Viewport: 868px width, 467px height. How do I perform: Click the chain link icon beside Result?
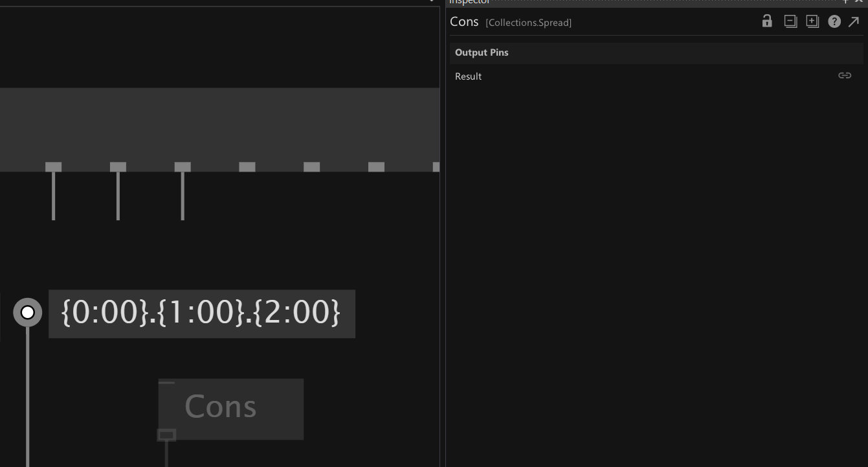pos(845,76)
